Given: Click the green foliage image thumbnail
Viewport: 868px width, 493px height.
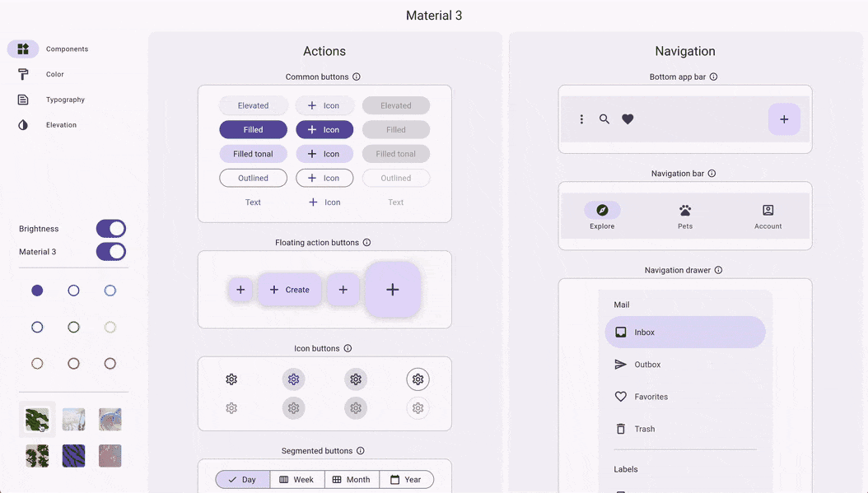Looking at the screenshot, I should pyautogui.click(x=36, y=419).
